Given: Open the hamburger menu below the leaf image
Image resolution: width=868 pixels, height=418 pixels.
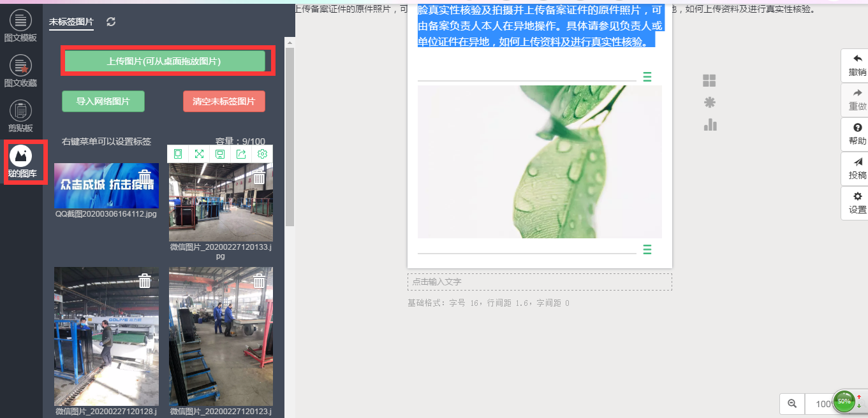Looking at the screenshot, I should click(x=647, y=250).
